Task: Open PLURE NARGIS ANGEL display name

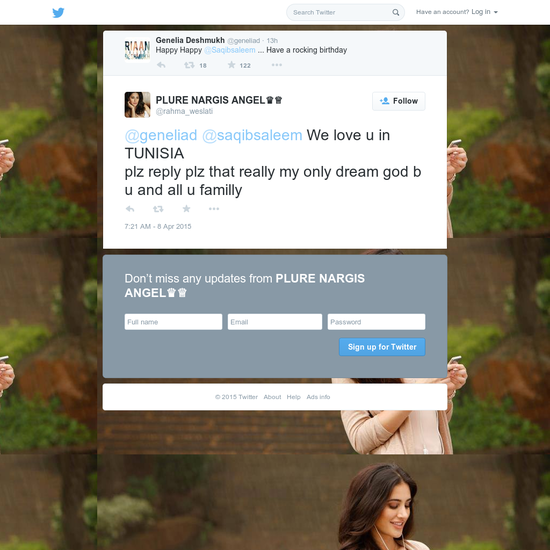Action: [219, 100]
